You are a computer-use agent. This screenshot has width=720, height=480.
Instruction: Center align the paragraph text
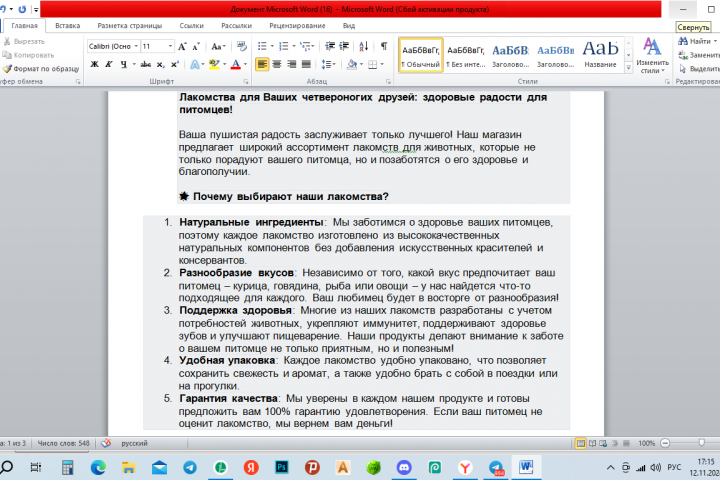click(x=277, y=64)
